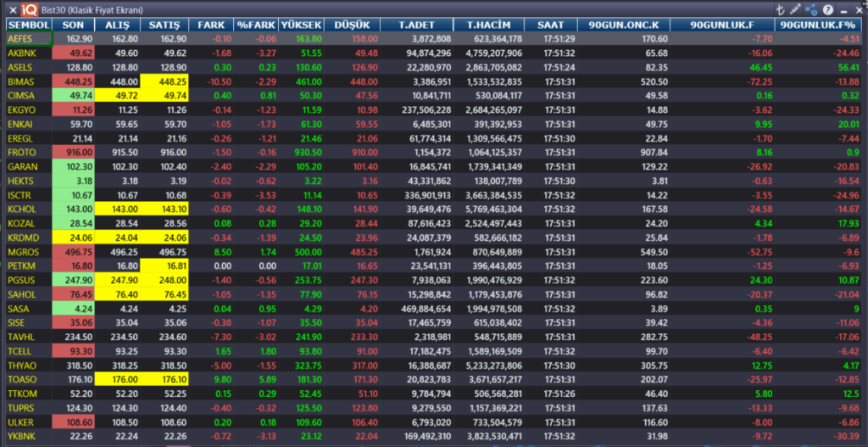Viewport: 868px width, 447px height.
Task: Open help with the question mark icon
Action: pyautogui.click(x=827, y=10)
